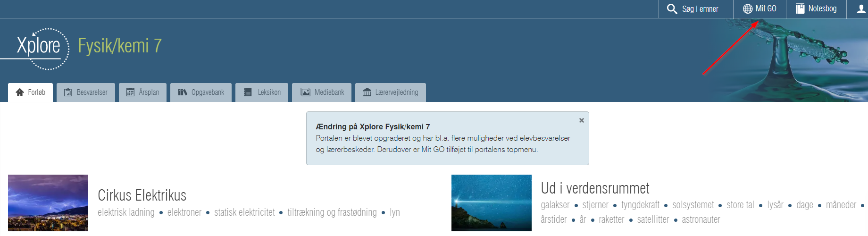
Task: Click the calendar icon on Årsplan tab
Action: click(130, 93)
